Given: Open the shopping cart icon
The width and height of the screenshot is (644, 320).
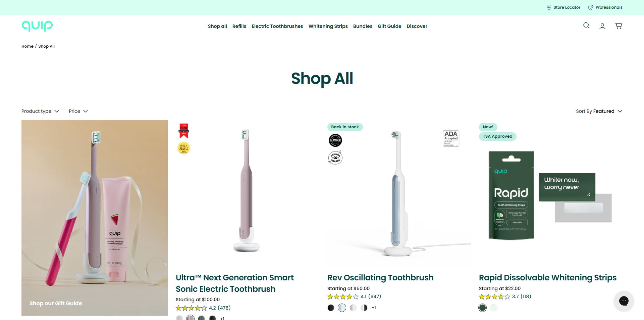Looking at the screenshot, I should pyautogui.click(x=619, y=26).
